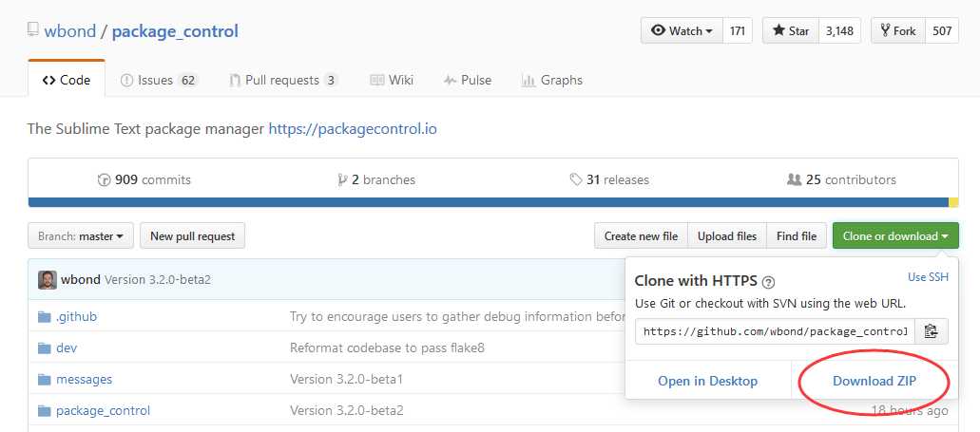
Task: View the 2 branches list
Action: (376, 179)
